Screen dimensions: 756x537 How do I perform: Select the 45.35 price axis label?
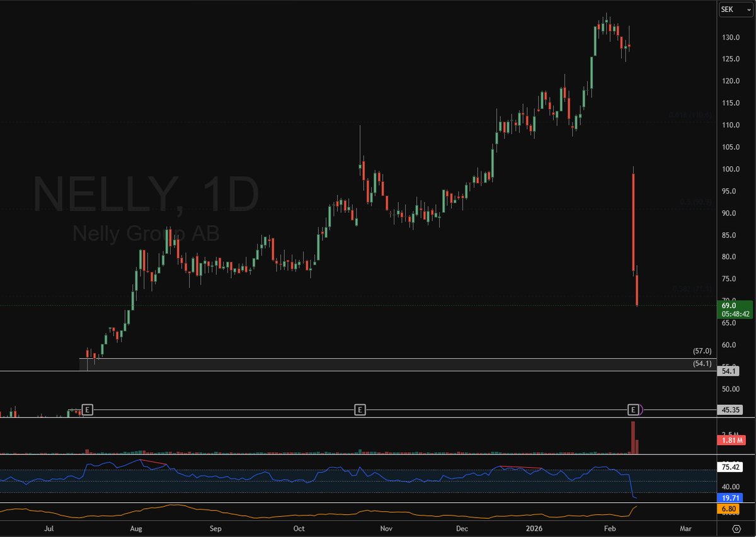[730, 410]
